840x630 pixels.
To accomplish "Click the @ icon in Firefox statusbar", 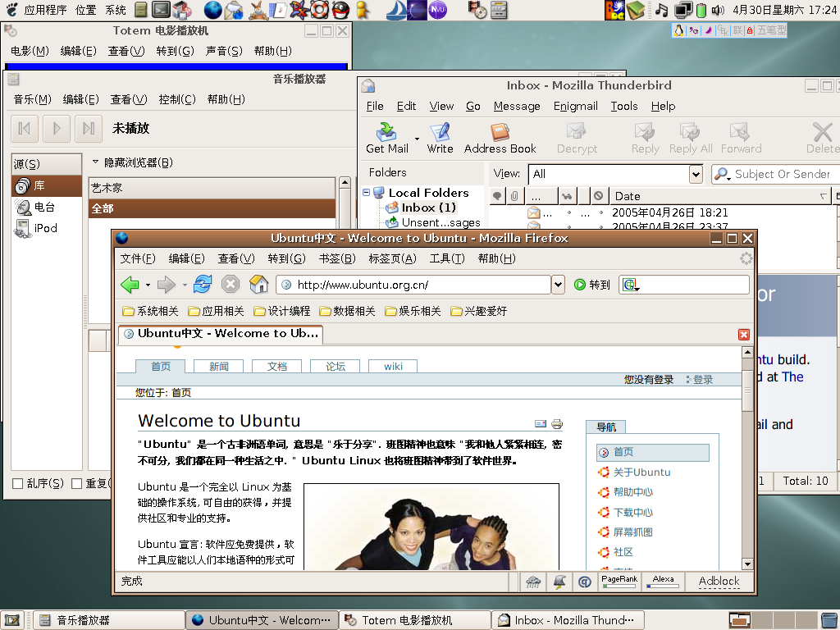I will pos(584,582).
